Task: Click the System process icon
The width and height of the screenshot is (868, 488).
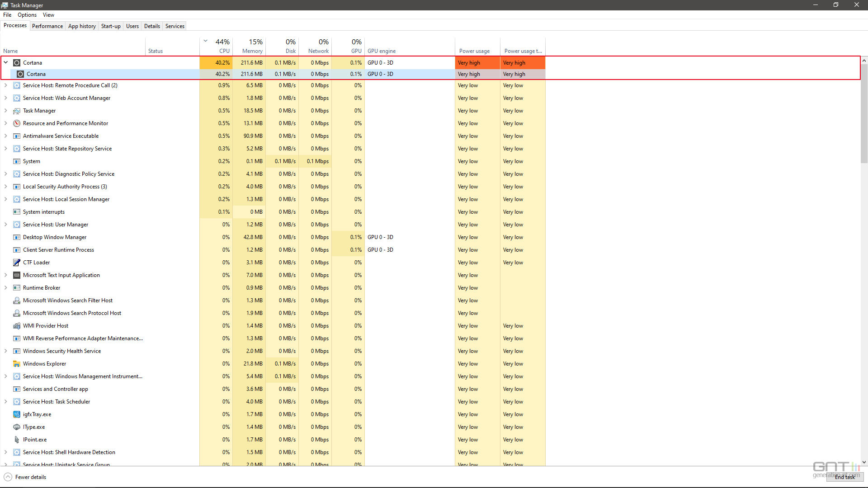Action: pos(17,161)
